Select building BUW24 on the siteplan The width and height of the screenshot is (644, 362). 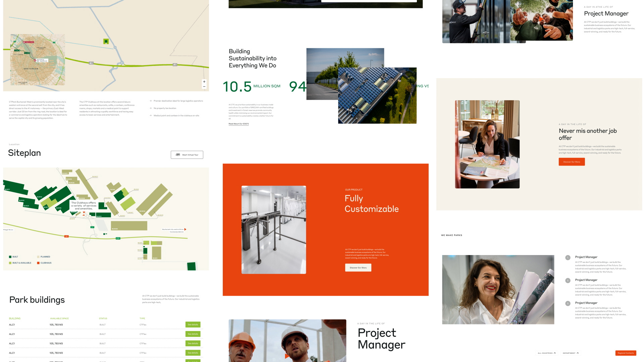pyautogui.click(x=153, y=199)
